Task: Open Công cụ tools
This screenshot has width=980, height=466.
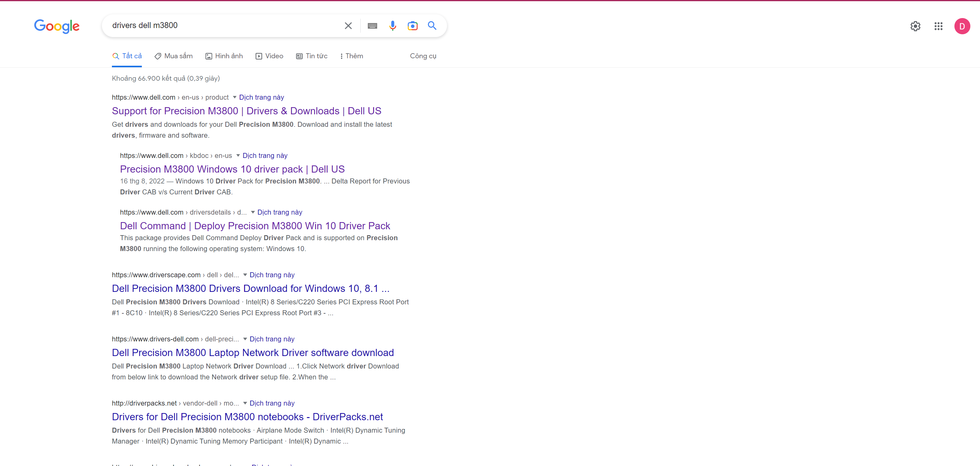Action: coord(423,56)
